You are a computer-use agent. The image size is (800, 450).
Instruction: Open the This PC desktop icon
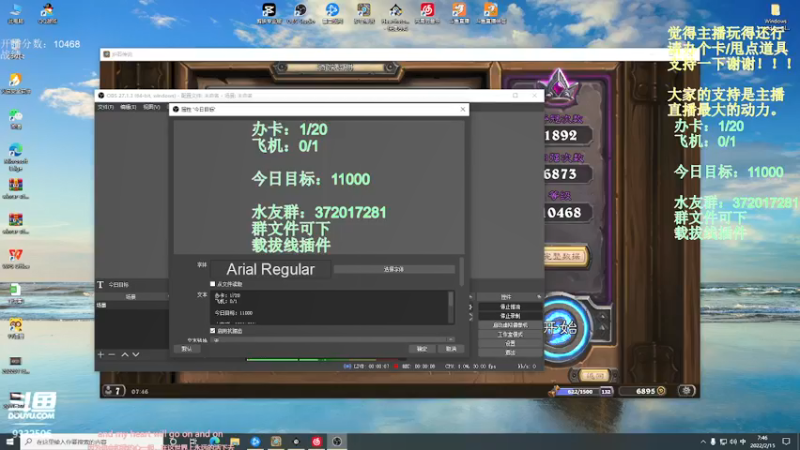coord(16,13)
